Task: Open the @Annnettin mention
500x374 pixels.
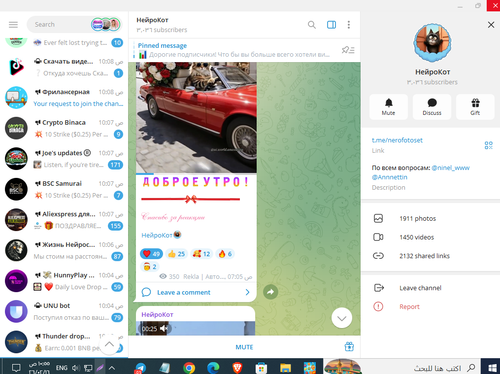Action: click(x=389, y=177)
